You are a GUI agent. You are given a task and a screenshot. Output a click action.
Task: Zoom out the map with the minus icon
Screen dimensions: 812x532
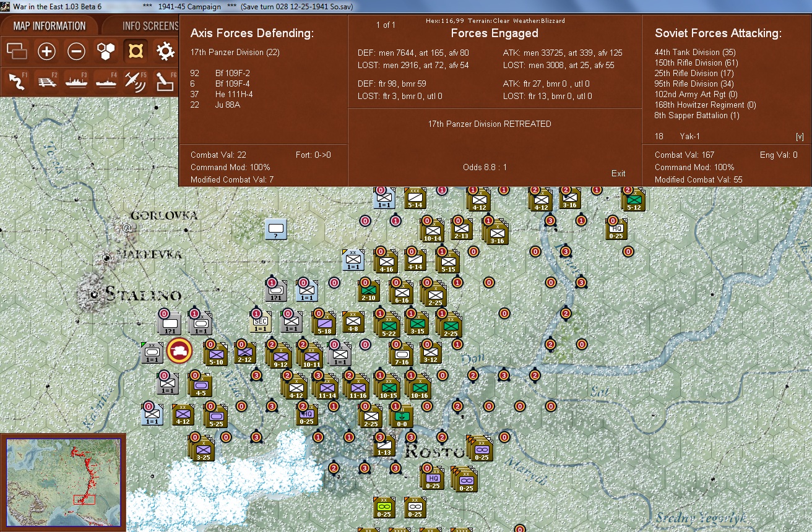pyautogui.click(x=77, y=51)
